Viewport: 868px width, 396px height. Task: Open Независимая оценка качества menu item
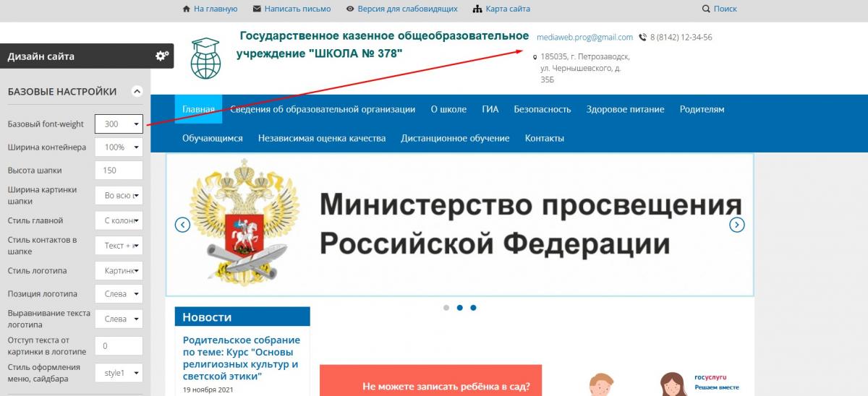pyautogui.click(x=322, y=138)
